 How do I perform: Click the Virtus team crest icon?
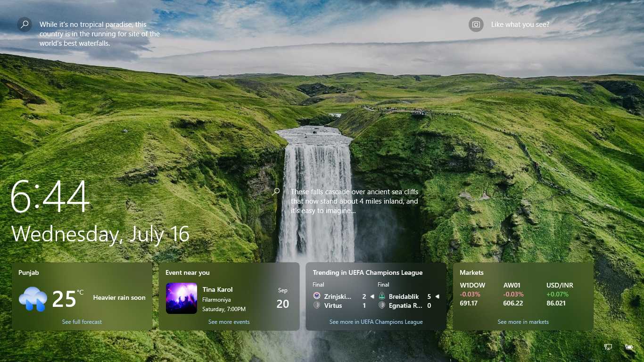(x=317, y=305)
